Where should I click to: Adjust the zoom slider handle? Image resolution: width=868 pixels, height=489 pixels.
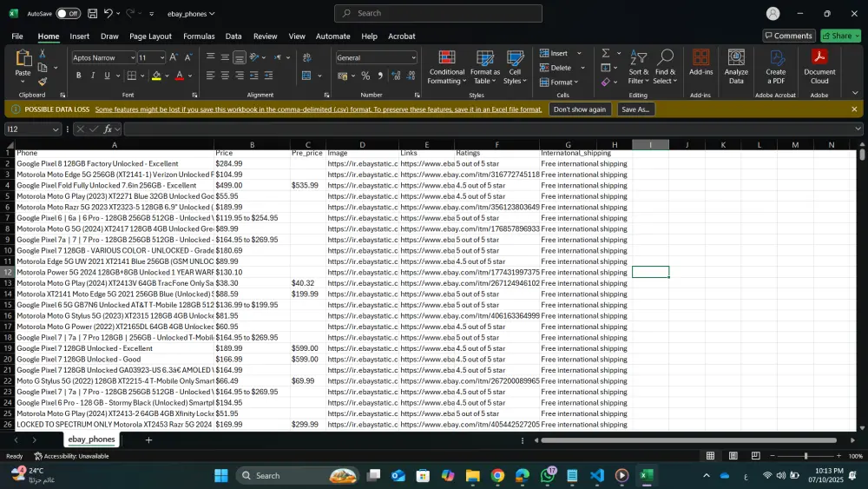[x=806, y=456]
